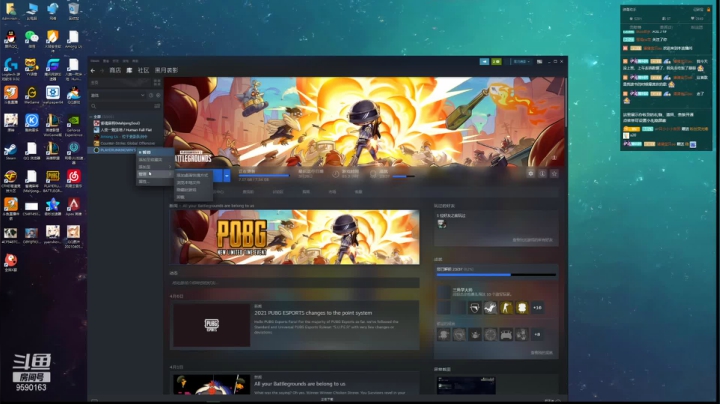Expand the 管理 context submenu

[155, 174]
